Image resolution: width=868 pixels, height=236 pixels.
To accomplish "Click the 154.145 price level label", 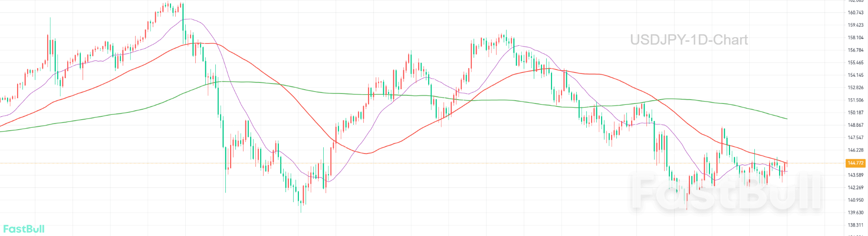I will pyautogui.click(x=855, y=75).
